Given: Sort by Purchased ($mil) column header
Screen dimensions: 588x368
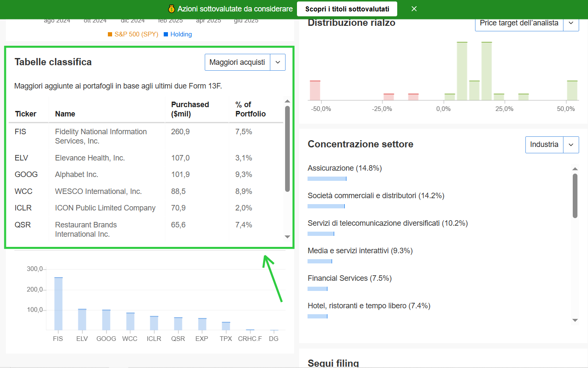Looking at the screenshot, I should (190, 109).
